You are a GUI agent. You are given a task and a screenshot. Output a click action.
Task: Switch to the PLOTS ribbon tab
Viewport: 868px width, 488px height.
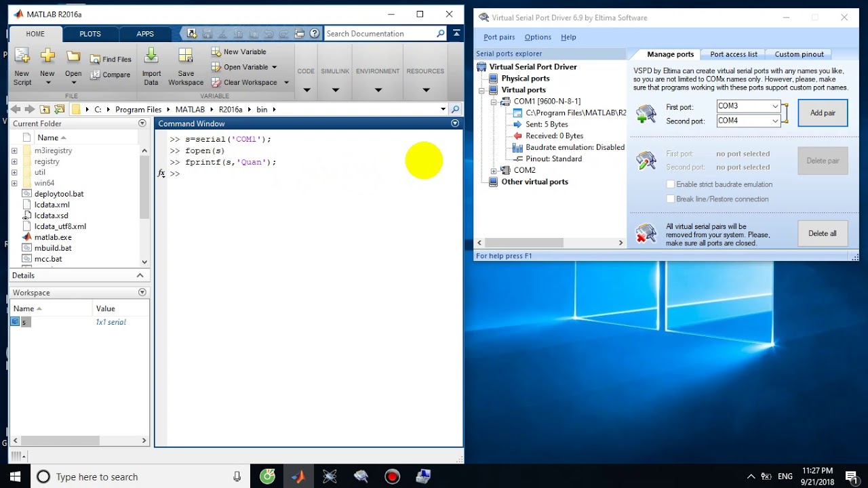click(90, 34)
